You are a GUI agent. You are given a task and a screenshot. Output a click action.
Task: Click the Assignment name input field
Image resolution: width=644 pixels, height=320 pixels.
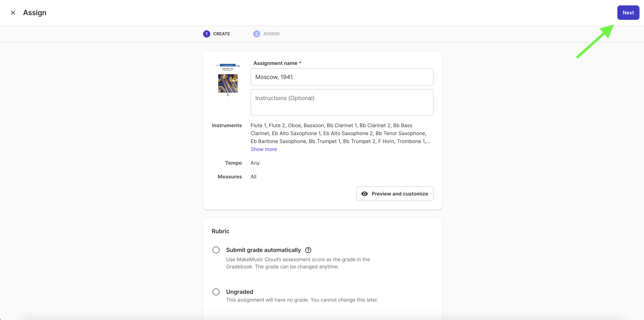point(342,77)
